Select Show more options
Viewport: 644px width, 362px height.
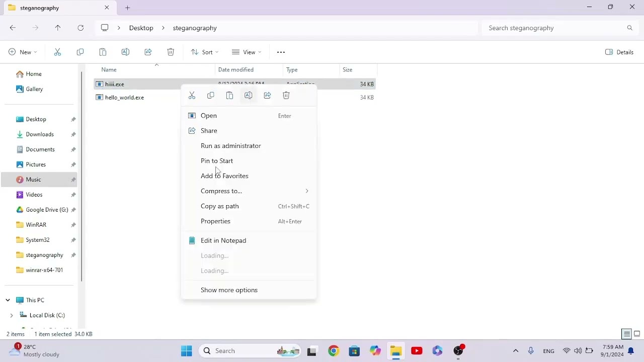coord(249,290)
